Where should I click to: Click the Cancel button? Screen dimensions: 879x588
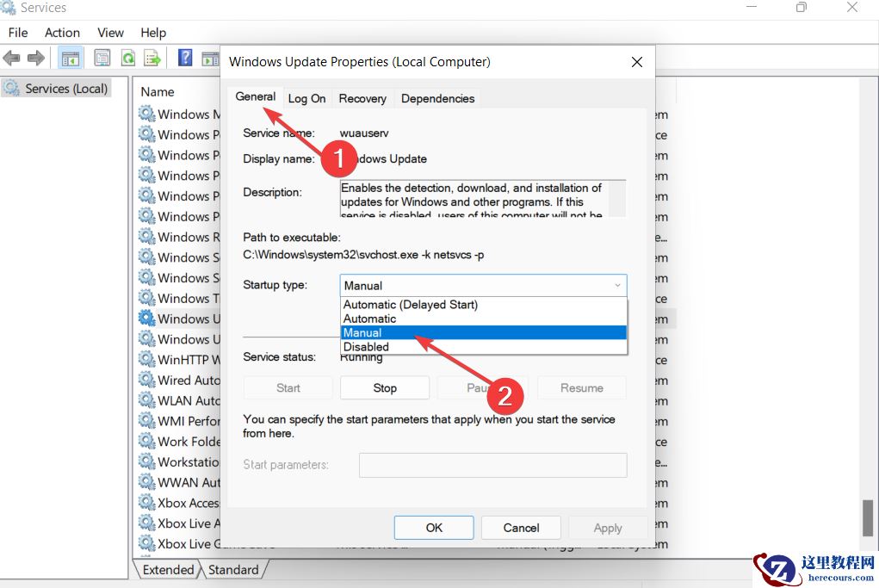[522, 528]
